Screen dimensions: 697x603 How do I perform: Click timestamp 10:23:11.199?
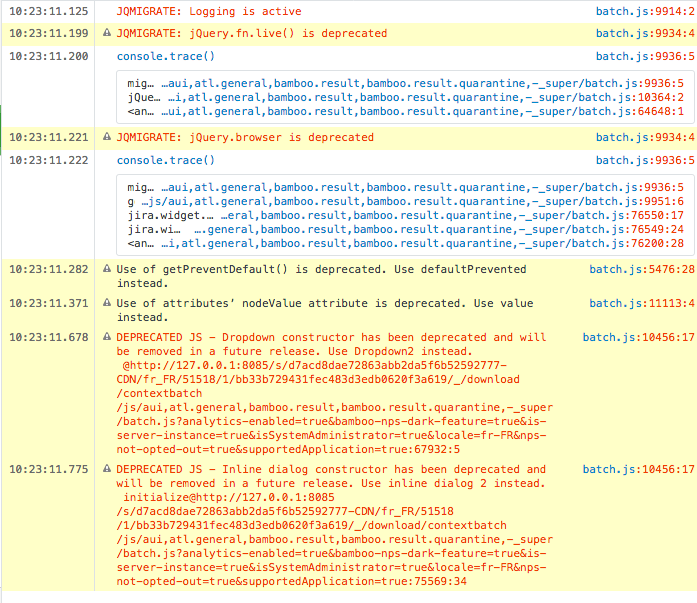(49, 33)
